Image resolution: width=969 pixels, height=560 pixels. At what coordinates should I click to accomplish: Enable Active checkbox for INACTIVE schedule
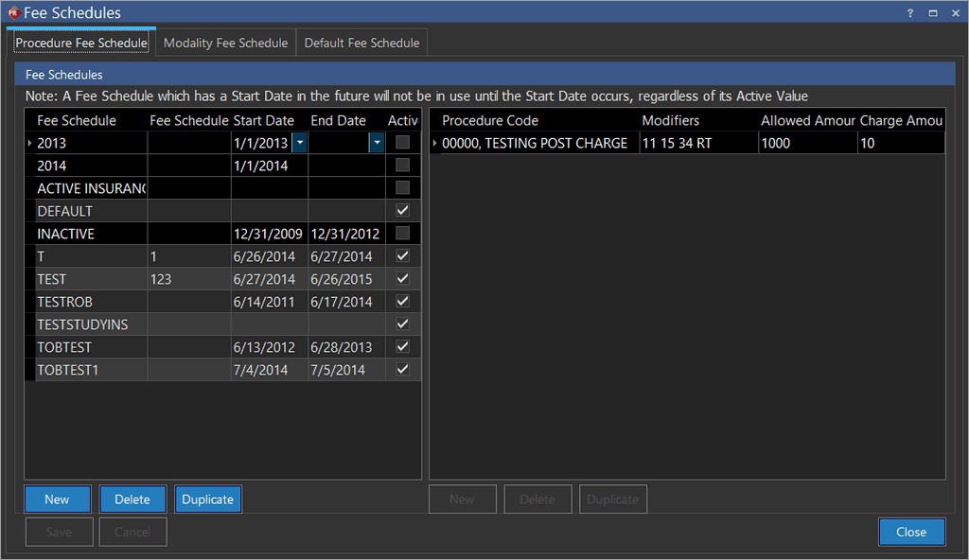[x=403, y=234]
